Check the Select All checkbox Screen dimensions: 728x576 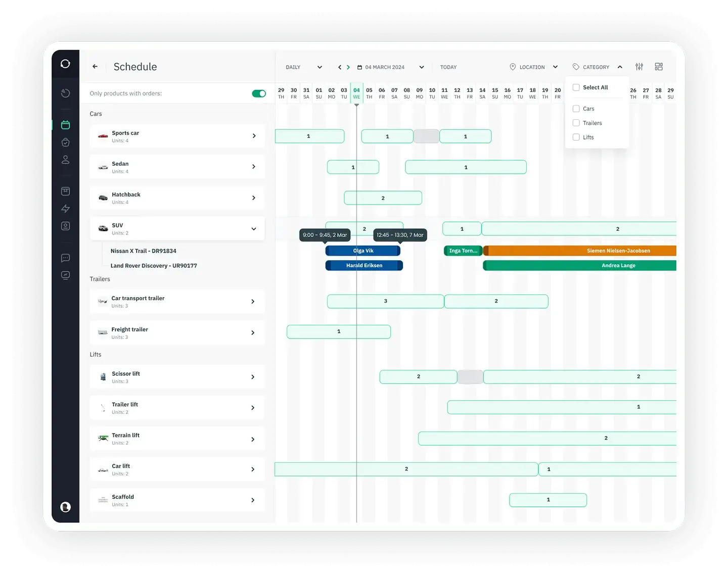pos(576,87)
